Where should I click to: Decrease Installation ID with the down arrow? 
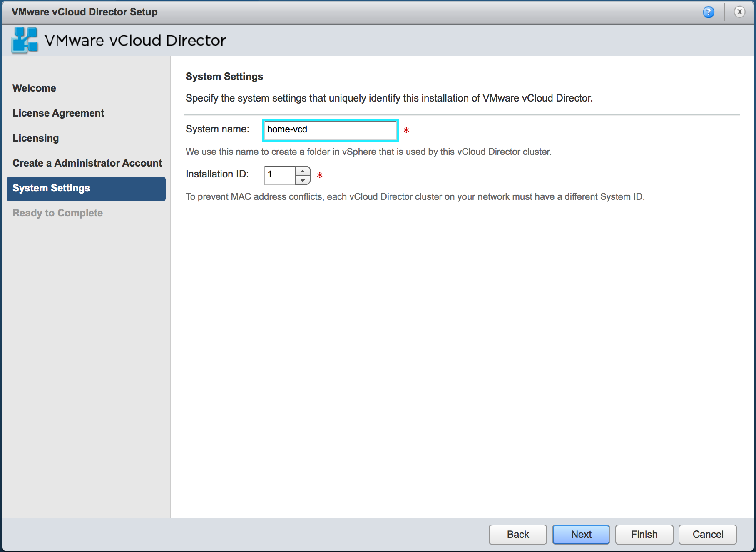pyautogui.click(x=303, y=180)
